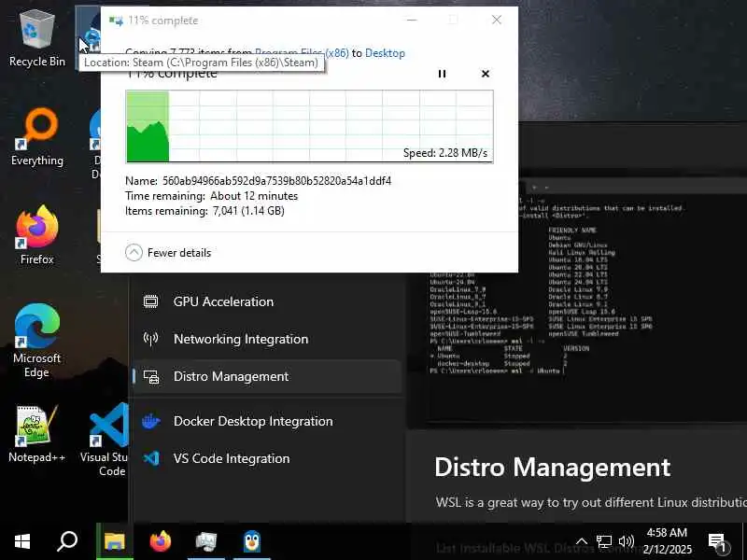Pause the file copy operation

click(x=442, y=74)
